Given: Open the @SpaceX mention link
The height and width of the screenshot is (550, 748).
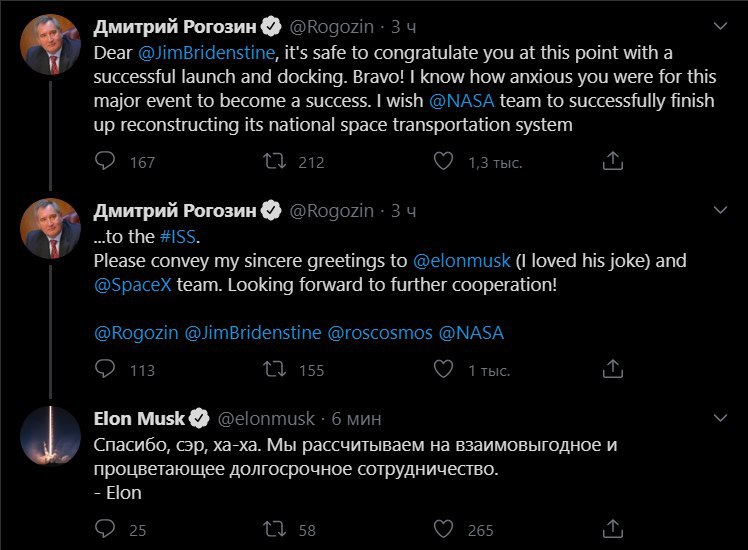Looking at the screenshot, I should pos(133,285).
